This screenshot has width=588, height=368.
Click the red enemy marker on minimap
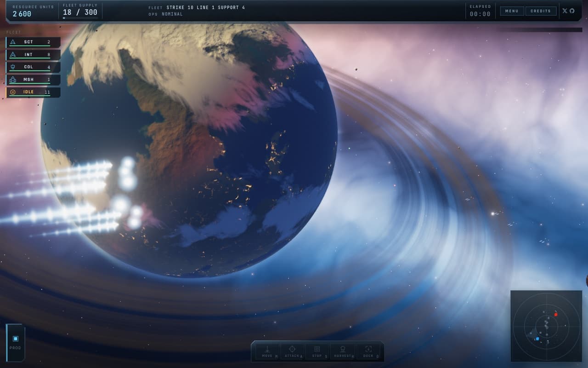pos(555,315)
